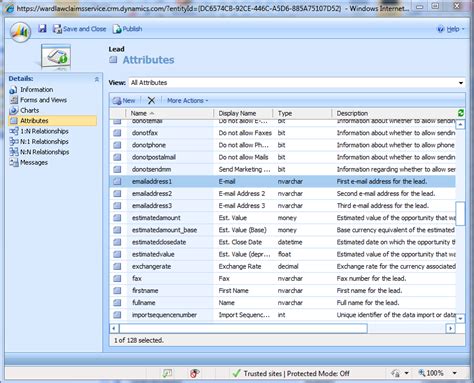
Task: Click row icon for fullname
Action: click(117, 303)
